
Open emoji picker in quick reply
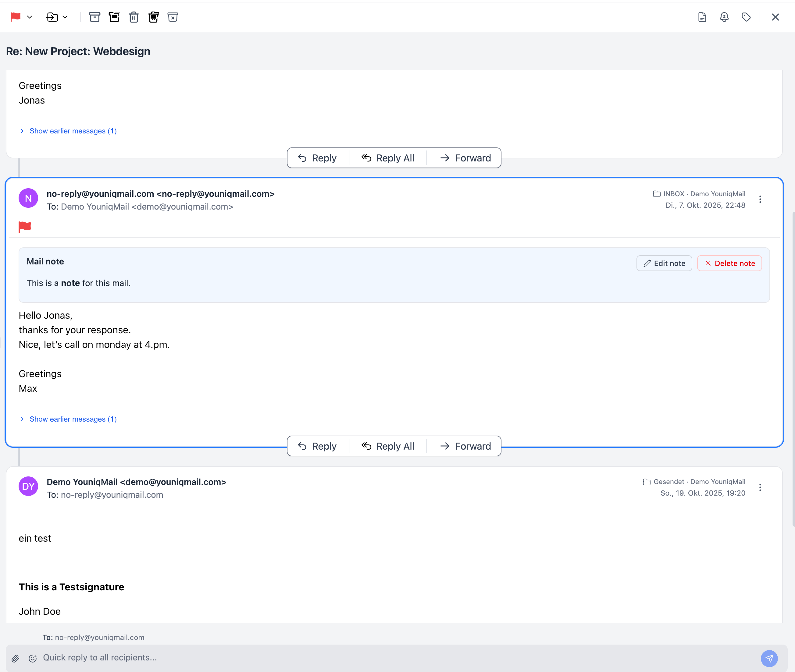point(33,658)
